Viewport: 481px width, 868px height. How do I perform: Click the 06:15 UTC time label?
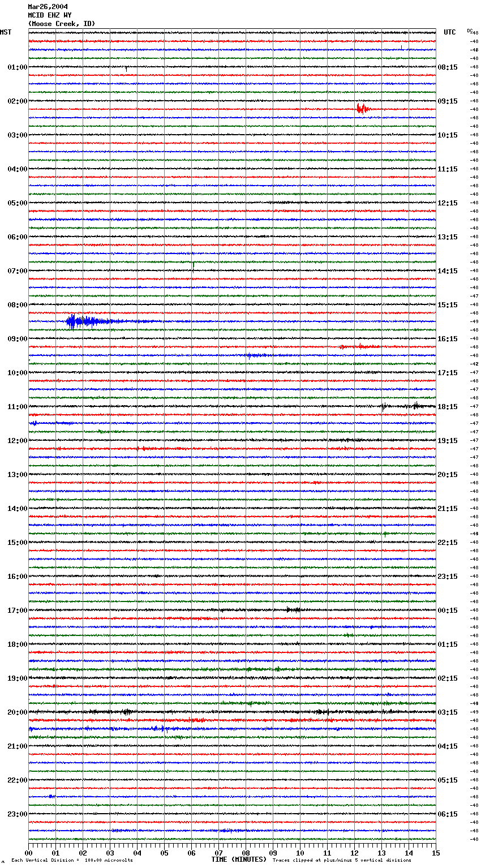point(448,814)
